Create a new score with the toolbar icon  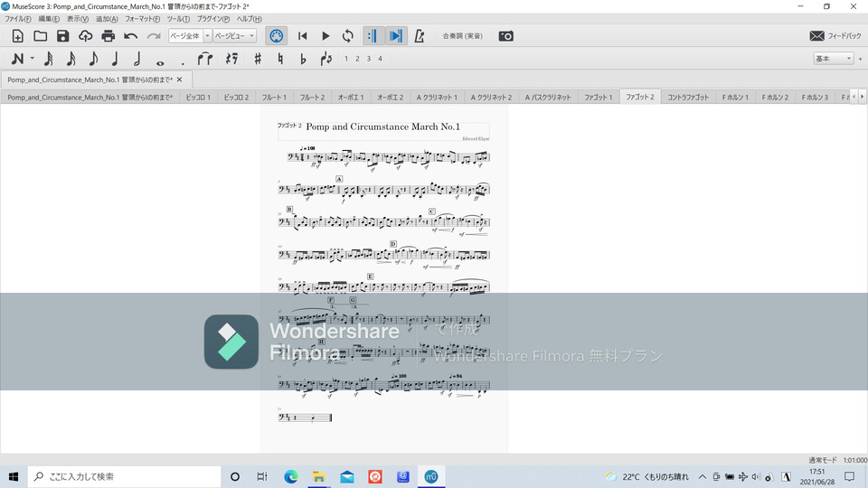tap(18, 36)
